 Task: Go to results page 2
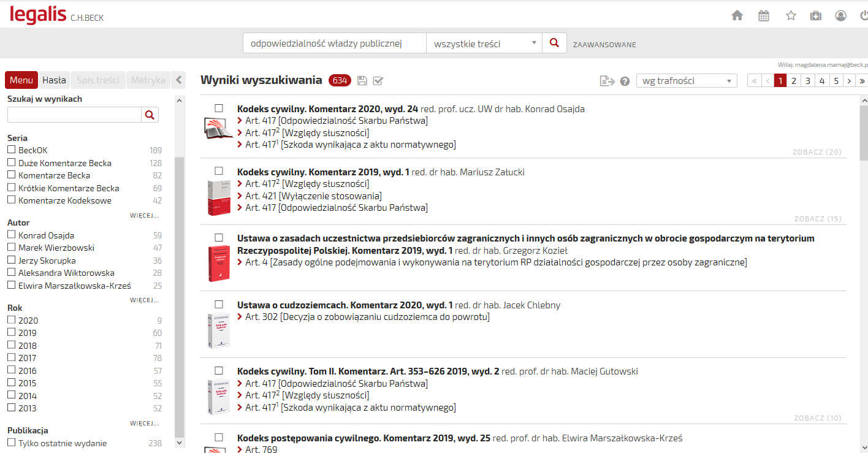pos(794,81)
